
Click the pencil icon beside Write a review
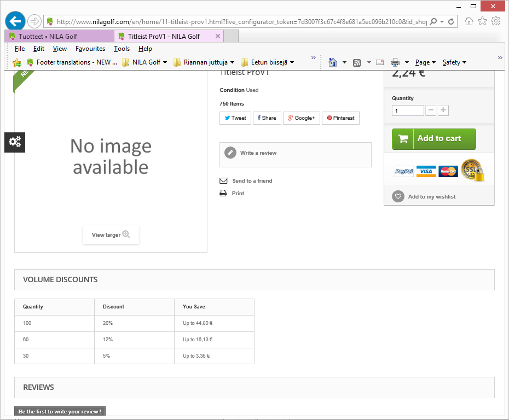pyautogui.click(x=230, y=153)
